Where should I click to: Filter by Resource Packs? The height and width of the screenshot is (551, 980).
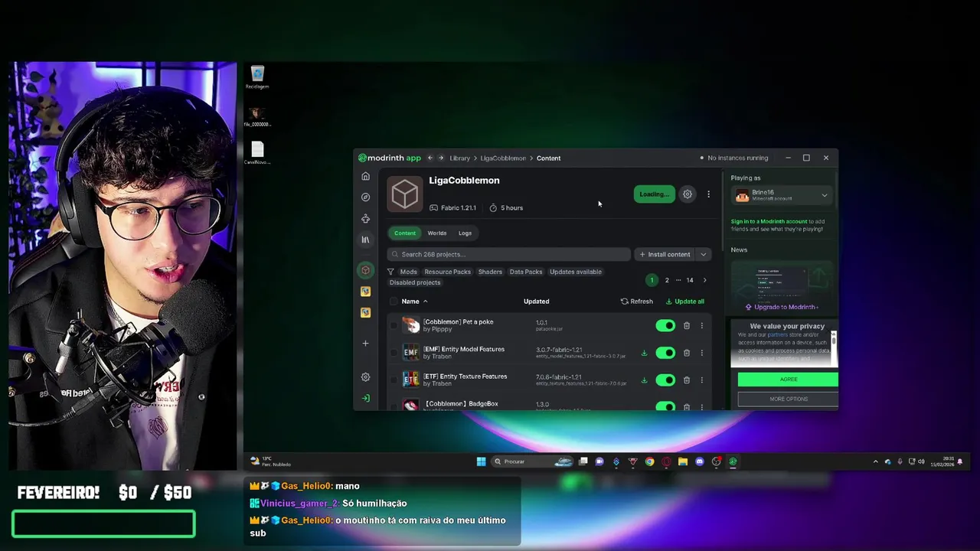pyautogui.click(x=448, y=272)
